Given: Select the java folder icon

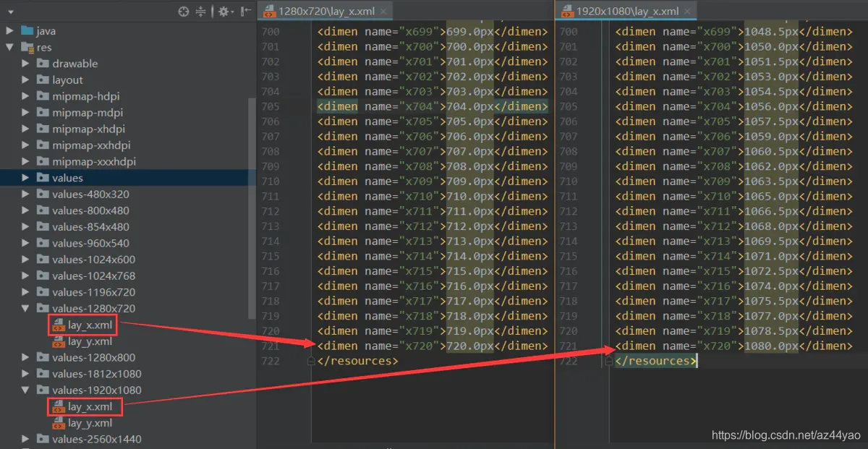Looking at the screenshot, I should click(x=27, y=31).
